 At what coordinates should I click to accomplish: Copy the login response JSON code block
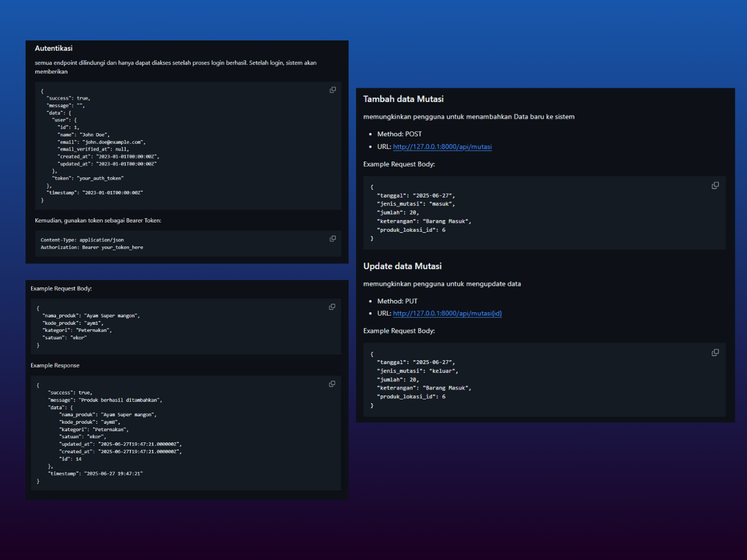click(332, 90)
